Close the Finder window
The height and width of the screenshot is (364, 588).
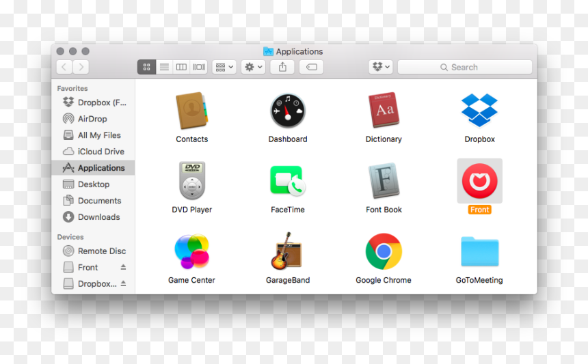(60, 51)
